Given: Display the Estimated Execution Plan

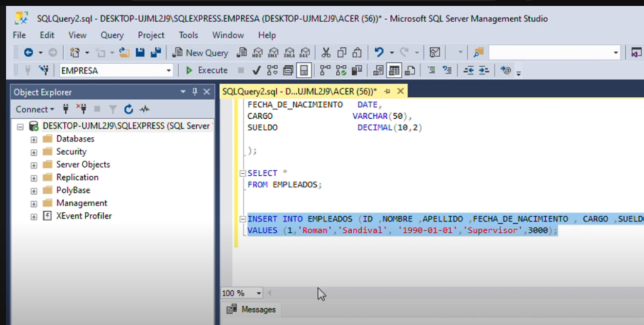Looking at the screenshot, I should (x=272, y=70).
